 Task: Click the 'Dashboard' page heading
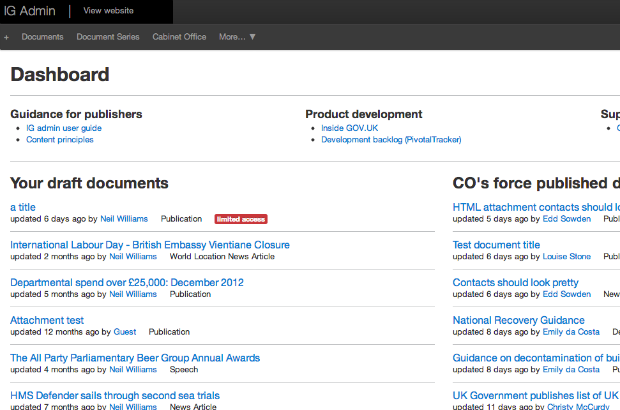click(x=60, y=74)
